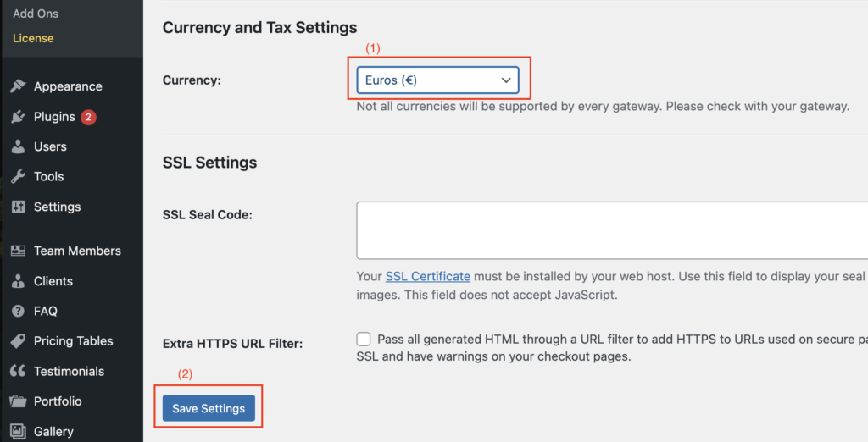This screenshot has height=442, width=868.
Task: Click the Tools wrench icon
Action: (x=18, y=177)
